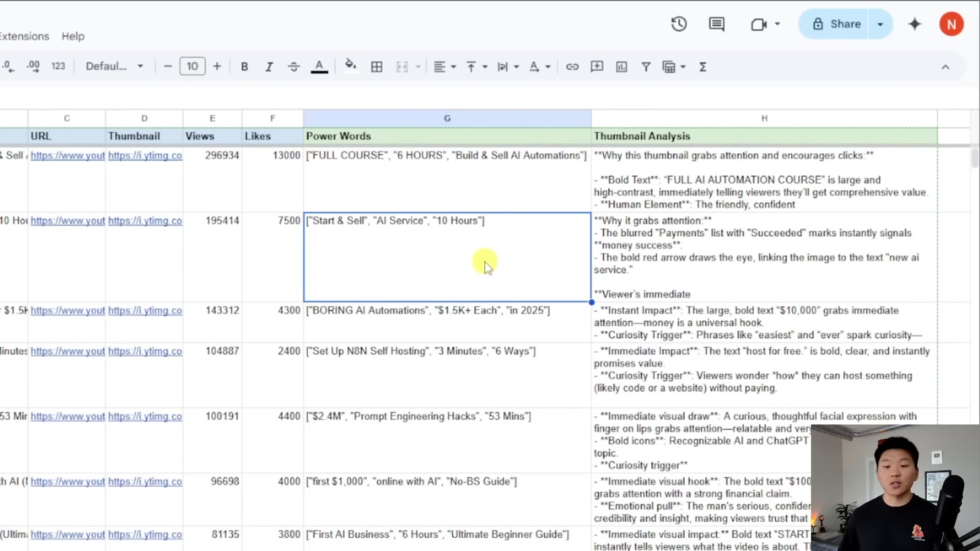The height and width of the screenshot is (551, 980).
Task: Decrease font size with minus button
Action: [168, 66]
